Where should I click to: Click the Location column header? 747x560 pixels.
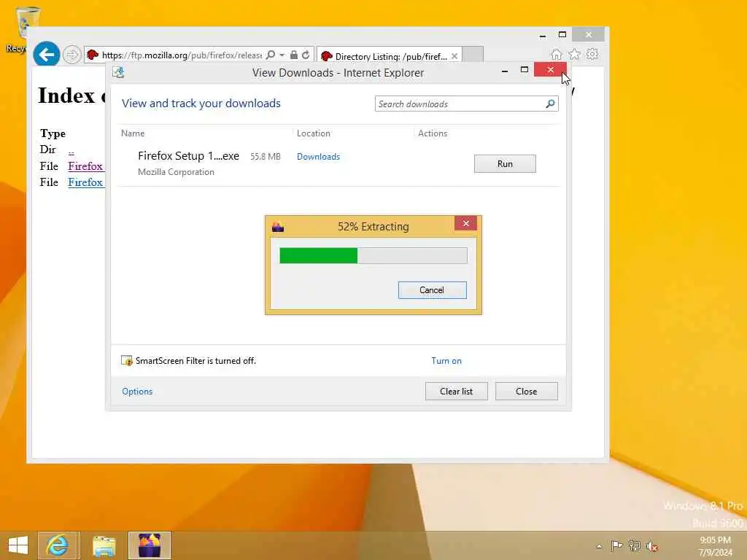pyautogui.click(x=314, y=133)
